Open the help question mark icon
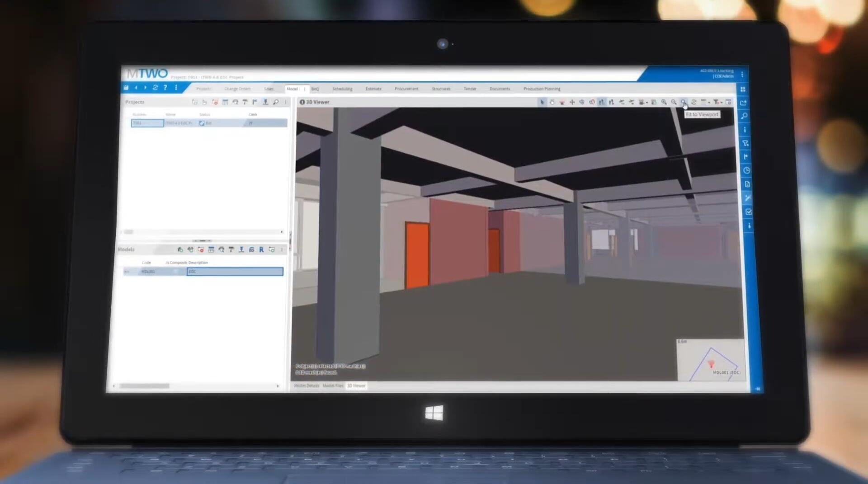868x484 pixels. (165, 88)
